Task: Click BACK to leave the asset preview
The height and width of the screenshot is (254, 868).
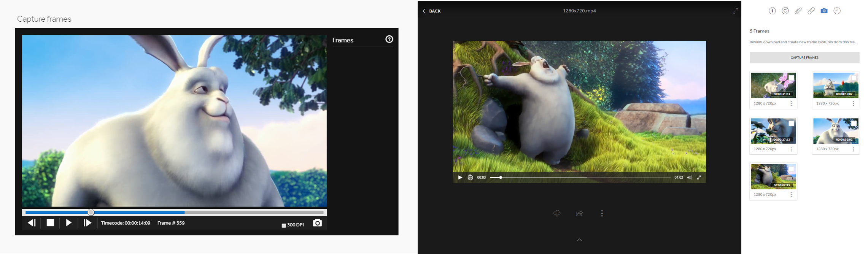Action: pyautogui.click(x=432, y=11)
